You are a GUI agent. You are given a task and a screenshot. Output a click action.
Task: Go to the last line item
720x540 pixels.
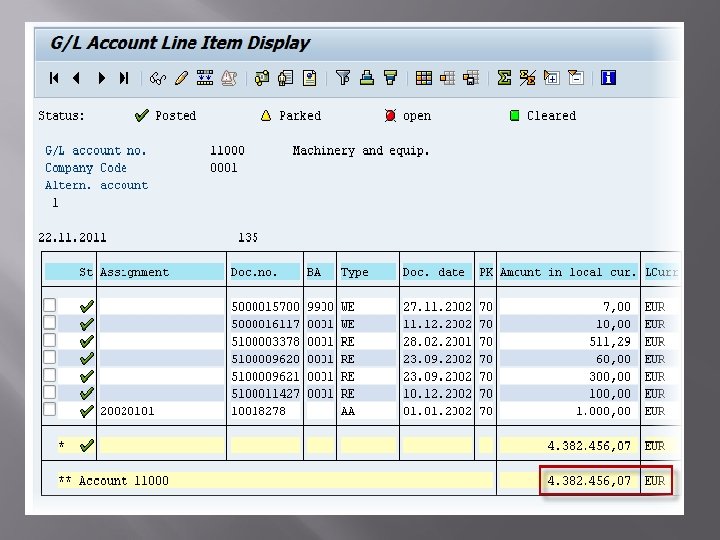(x=124, y=77)
